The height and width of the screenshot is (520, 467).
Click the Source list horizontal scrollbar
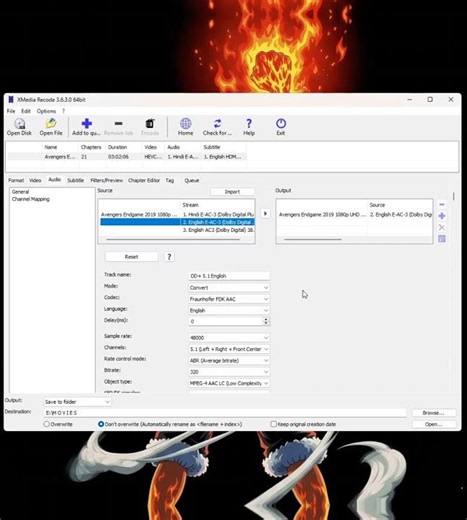pos(173,239)
